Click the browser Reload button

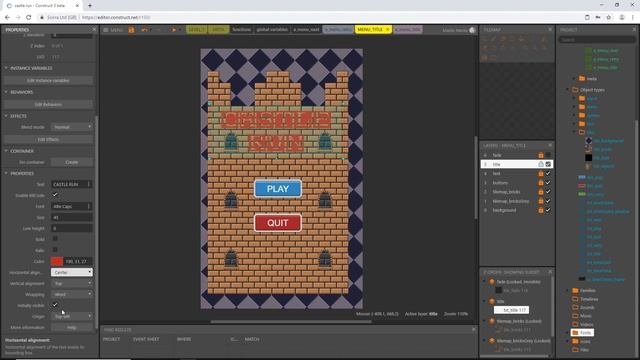[29, 18]
